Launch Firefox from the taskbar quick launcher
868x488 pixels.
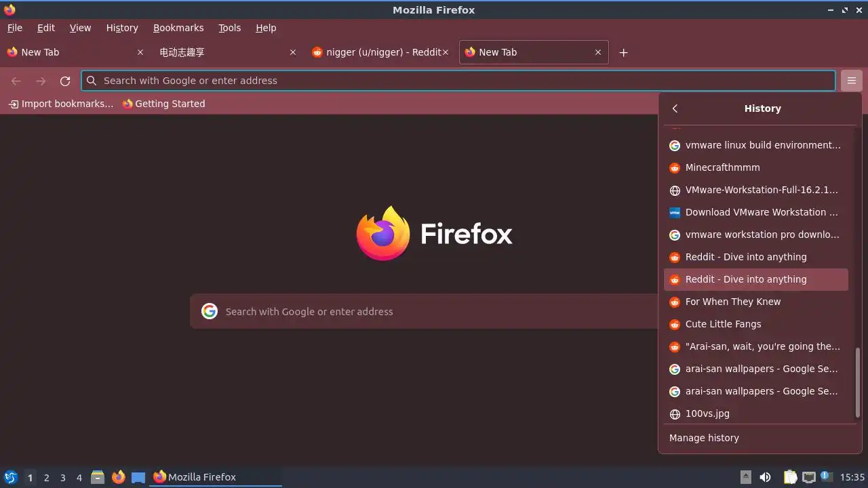coord(118,477)
